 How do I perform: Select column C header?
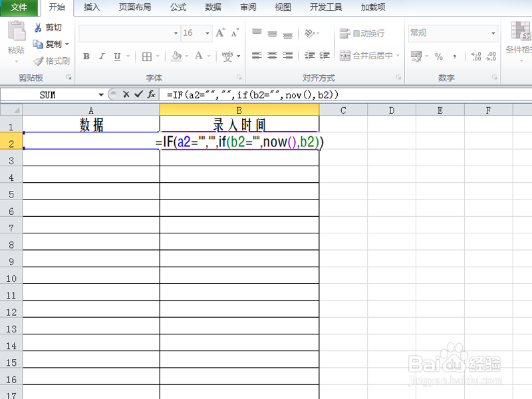pos(343,110)
